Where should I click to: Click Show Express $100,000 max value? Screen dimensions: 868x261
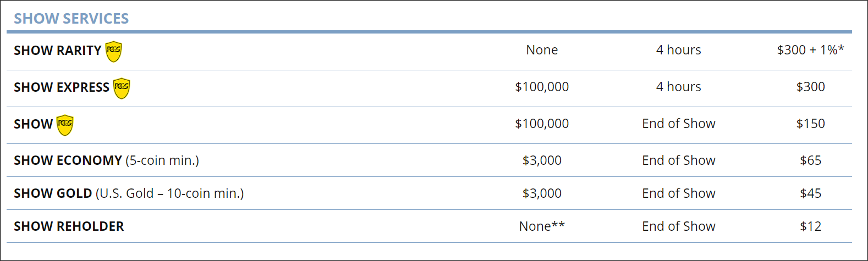(x=542, y=87)
